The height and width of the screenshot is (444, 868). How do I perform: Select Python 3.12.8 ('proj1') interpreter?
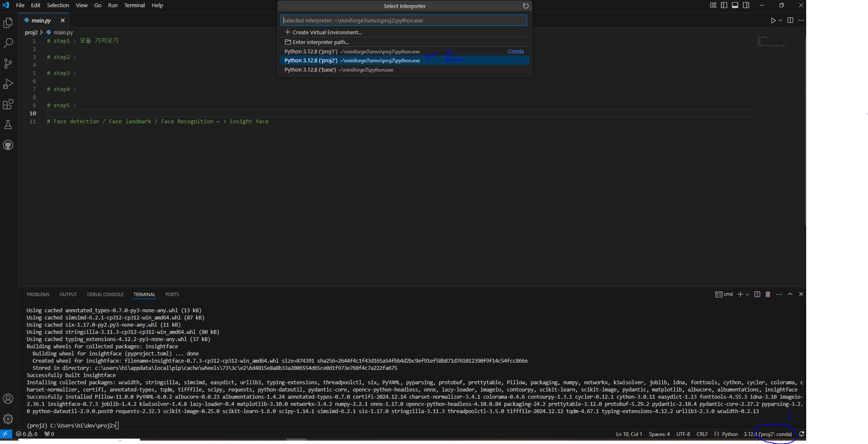pyautogui.click(x=404, y=51)
